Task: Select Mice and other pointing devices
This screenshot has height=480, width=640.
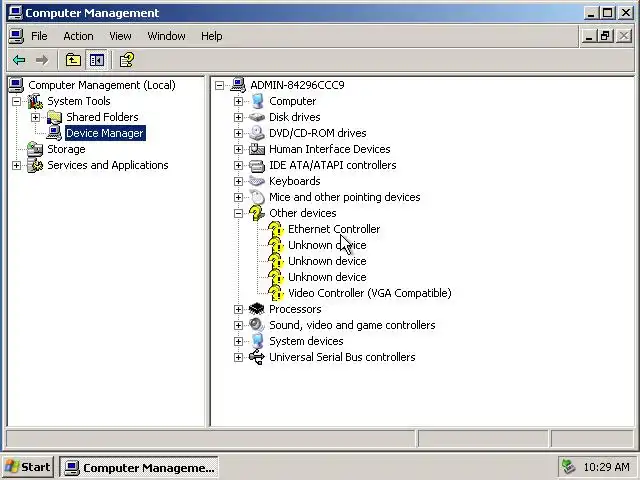Action: click(x=344, y=197)
